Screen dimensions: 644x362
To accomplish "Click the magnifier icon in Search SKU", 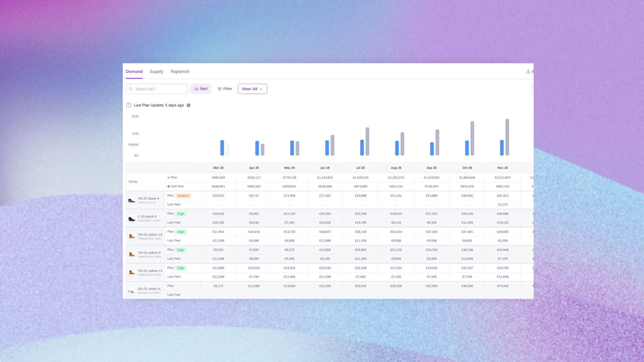I will pos(131,89).
